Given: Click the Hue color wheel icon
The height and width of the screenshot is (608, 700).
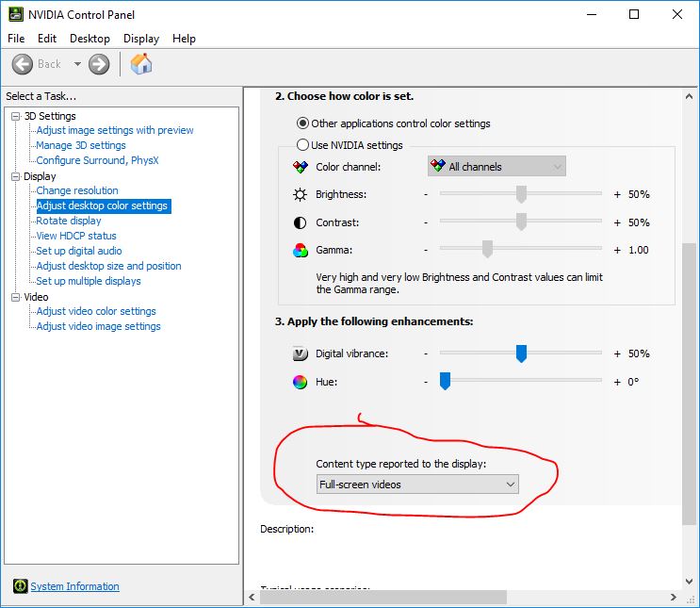Looking at the screenshot, I should pyautogui.click(x=300, y=382).
